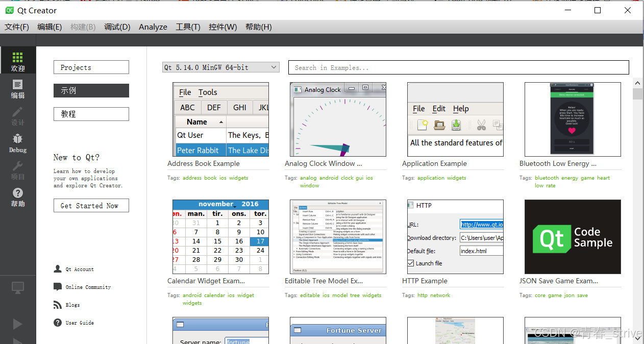Screen dimensions: 644x344
Task: Open the Calendar Widget Example thumbnail
Action: pos(220,237)
